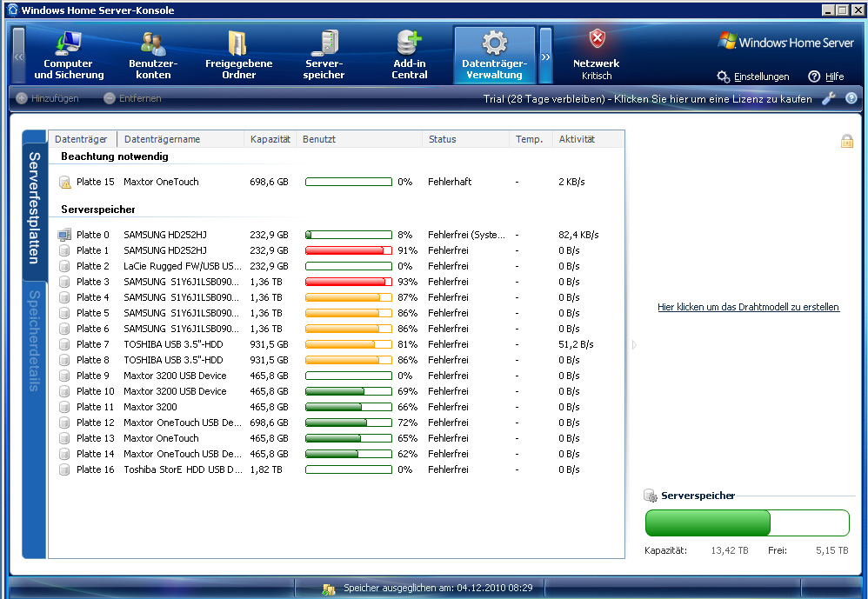Click the padlock icon at right panel
Screen dimensions: 868x599
coord(847,141)
